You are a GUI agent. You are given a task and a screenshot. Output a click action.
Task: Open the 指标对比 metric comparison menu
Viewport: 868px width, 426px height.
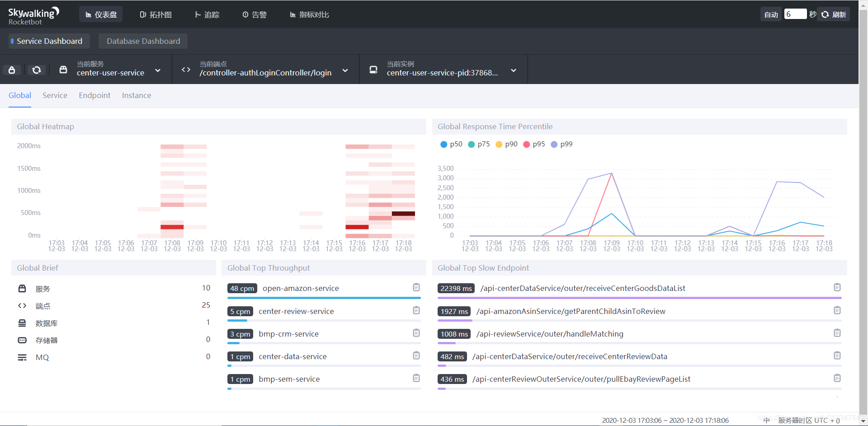click(x=309, y=14)
